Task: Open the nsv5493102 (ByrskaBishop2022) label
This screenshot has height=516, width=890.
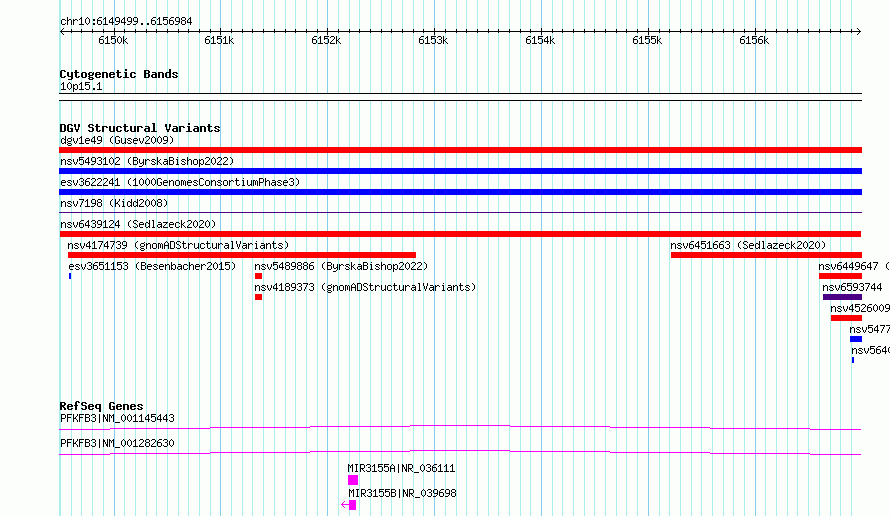Action: click(147, 161)
